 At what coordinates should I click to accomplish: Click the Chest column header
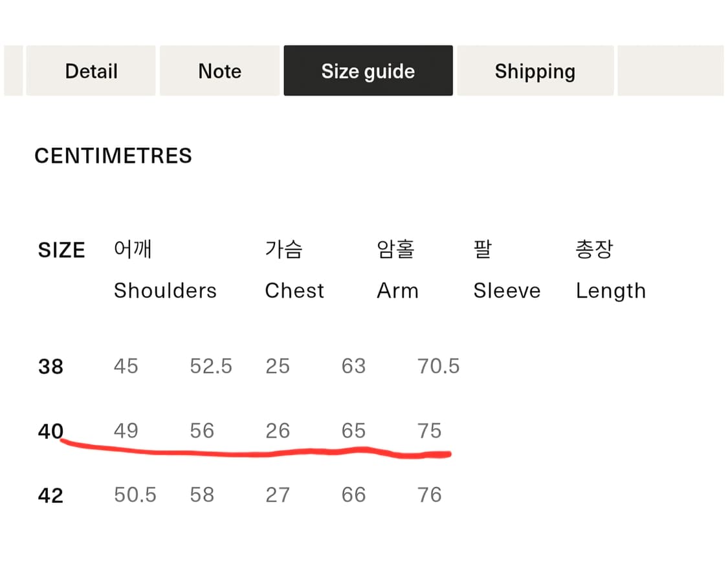[294, 290]
